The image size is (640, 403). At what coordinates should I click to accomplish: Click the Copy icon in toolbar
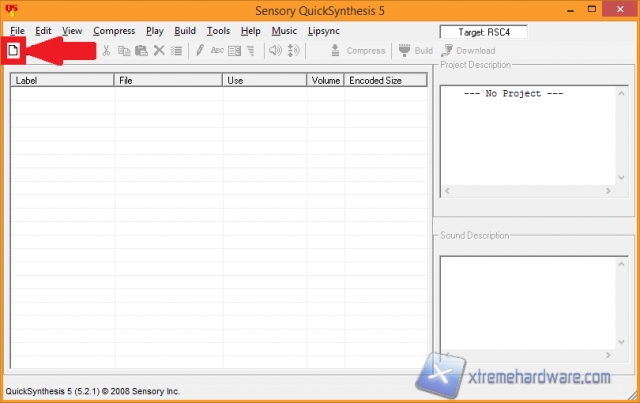click(124, 50)
